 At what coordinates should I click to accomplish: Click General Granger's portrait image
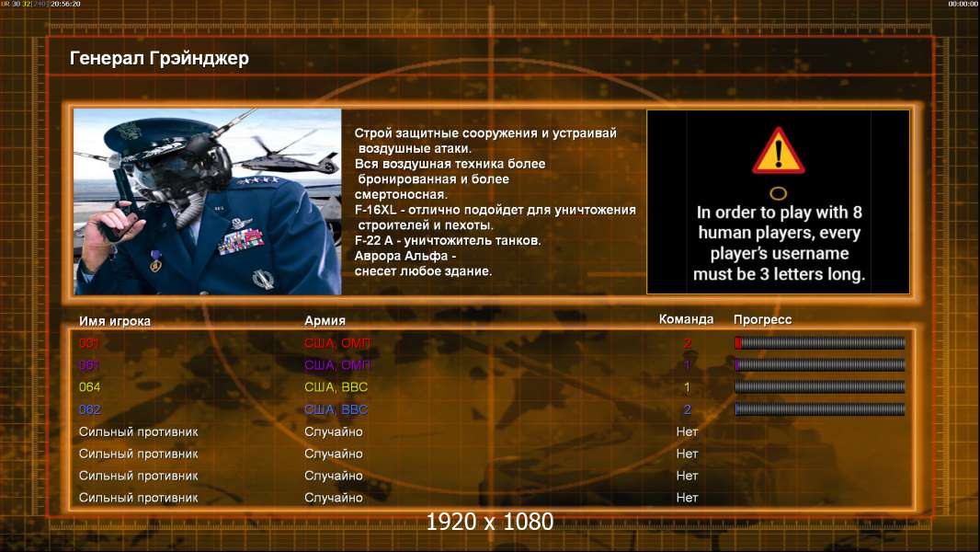tap(208, 201)
